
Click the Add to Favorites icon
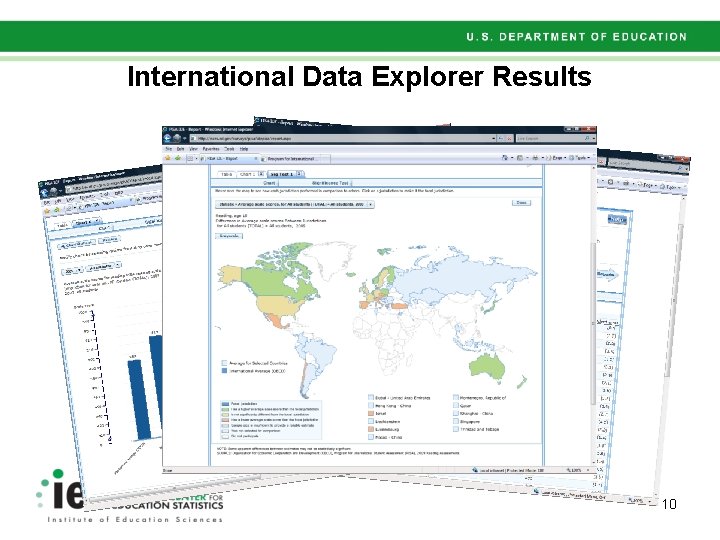pos(178,158)
